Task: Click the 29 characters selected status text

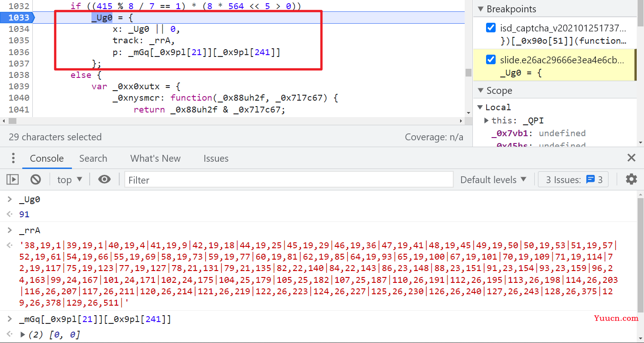Action: coord(55,137)
